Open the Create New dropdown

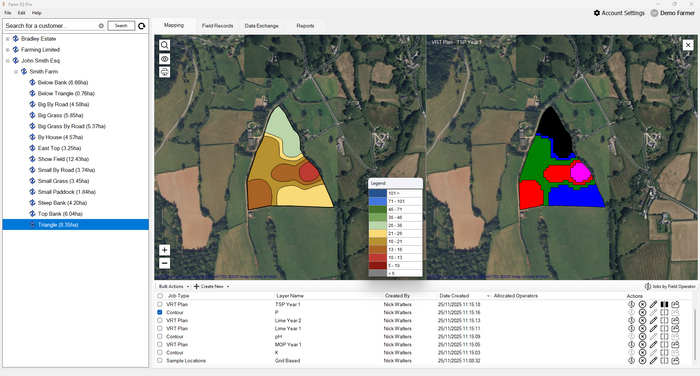click(x=212, y=286)
